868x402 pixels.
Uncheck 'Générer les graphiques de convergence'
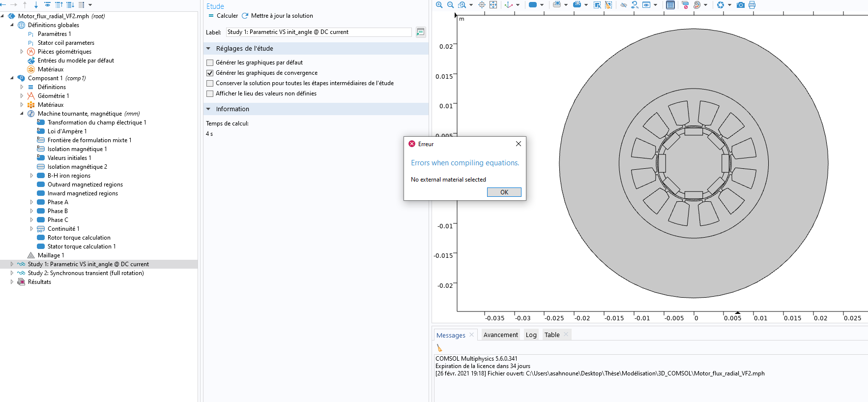point(210,73)
